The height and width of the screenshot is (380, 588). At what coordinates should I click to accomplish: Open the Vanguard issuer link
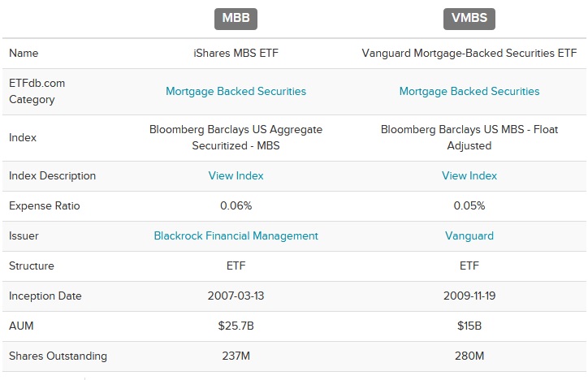(469, 235)
